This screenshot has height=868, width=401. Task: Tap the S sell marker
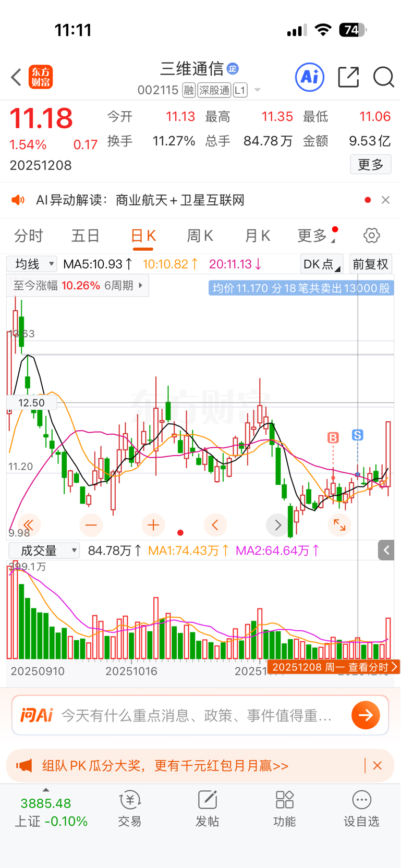357,435
